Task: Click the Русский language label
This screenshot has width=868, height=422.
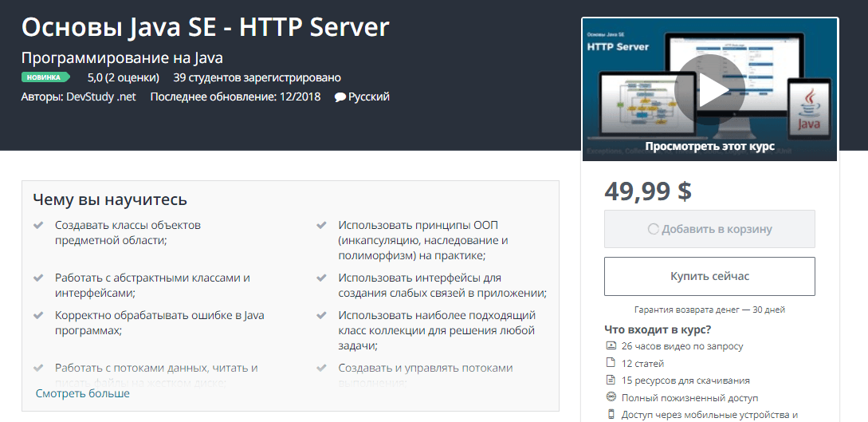Action: point(369,97)
